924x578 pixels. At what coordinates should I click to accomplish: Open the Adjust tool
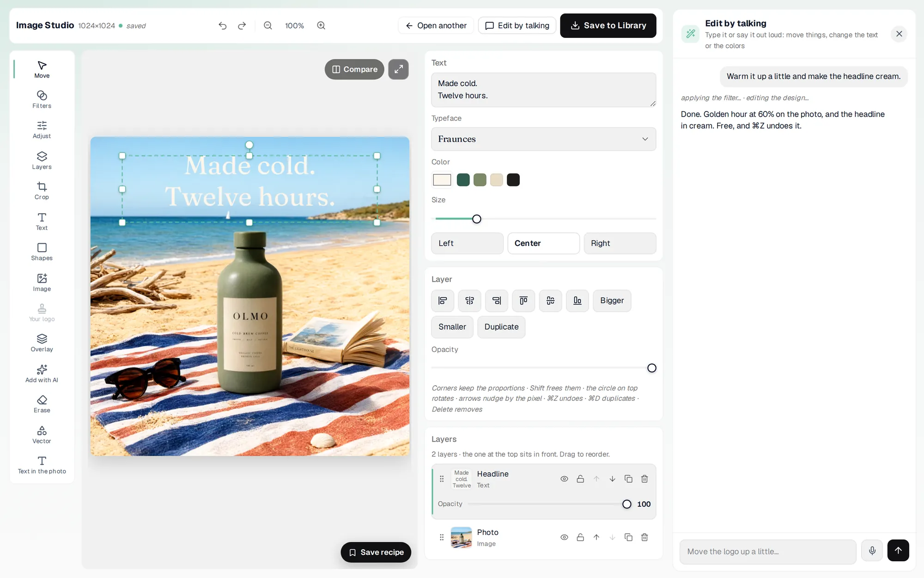pyautogui.click(x=42, y=130)
